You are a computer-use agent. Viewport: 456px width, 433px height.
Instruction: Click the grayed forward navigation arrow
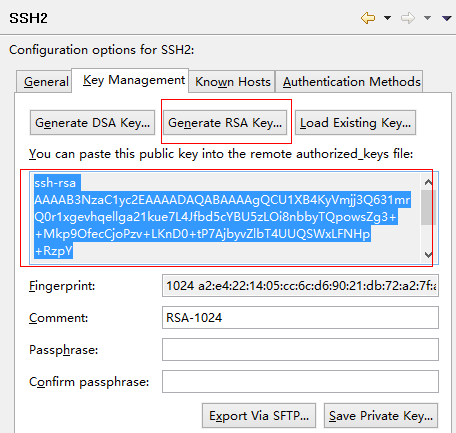[408, 18]
